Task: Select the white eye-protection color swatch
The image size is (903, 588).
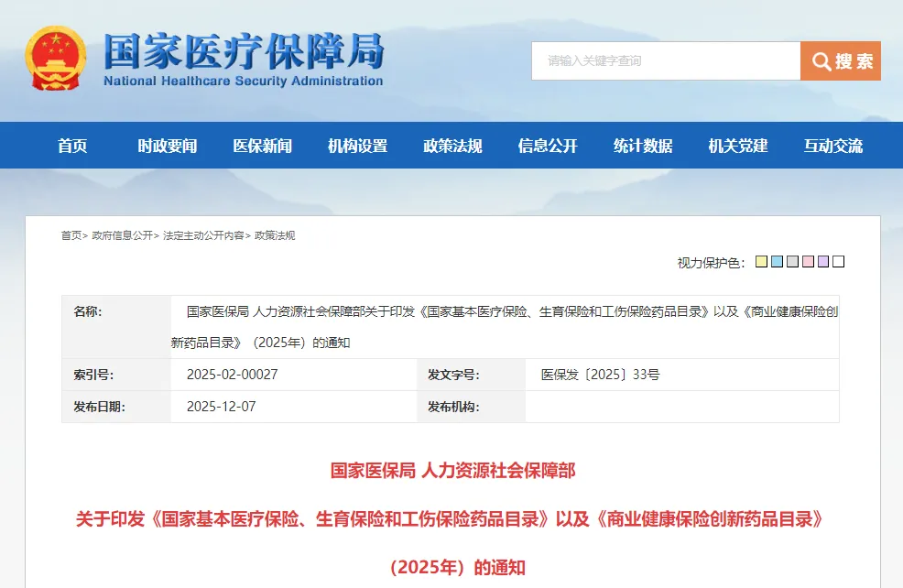Action: click(x=838, y=262)
